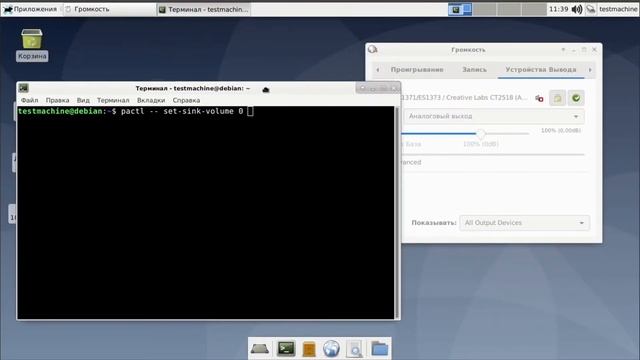
Task: Open the All Output Devices dropdown
Action: [524, 223]
